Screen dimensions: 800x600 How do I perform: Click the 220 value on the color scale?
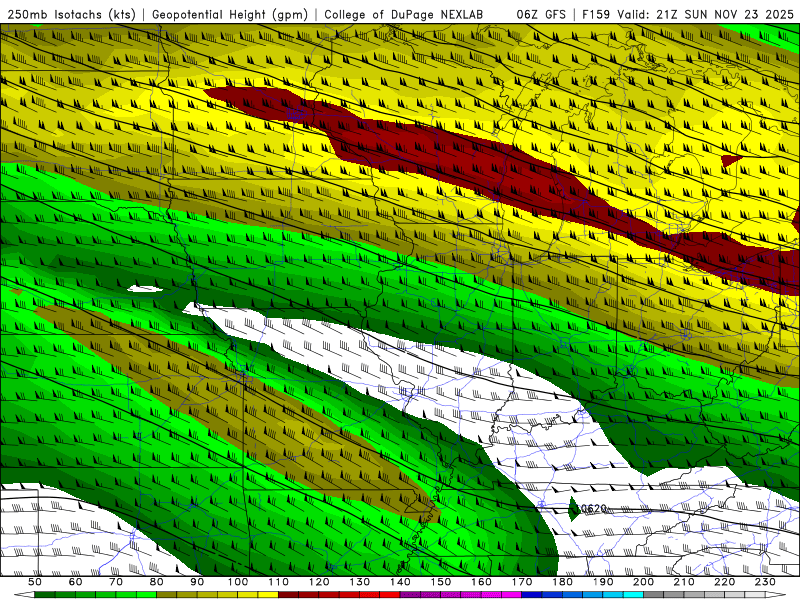pyautogui.click(x=724, y=582)
